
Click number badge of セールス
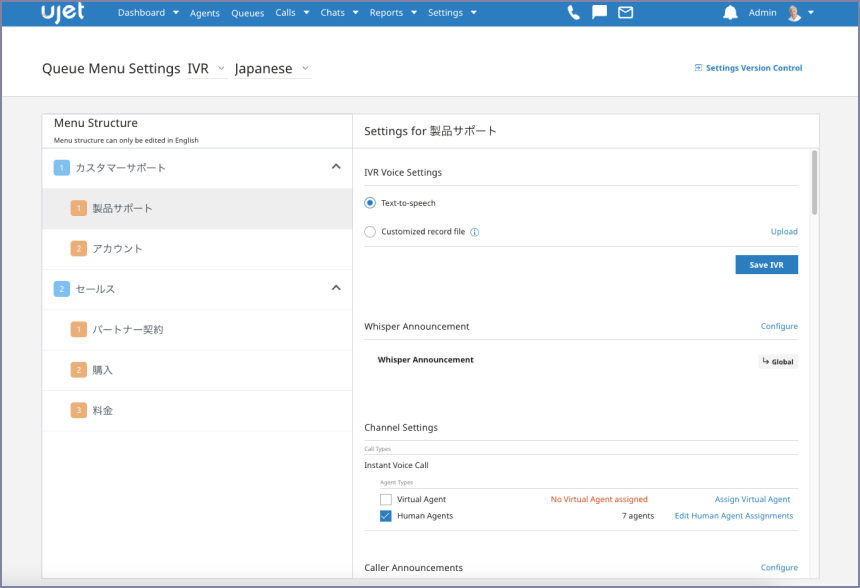(61, 289)
